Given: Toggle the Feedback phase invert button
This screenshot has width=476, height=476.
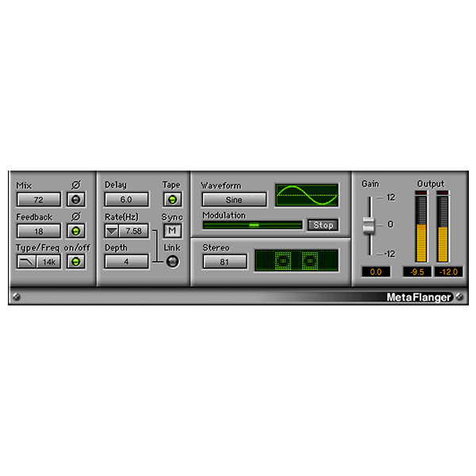Looking at the screenshot, I should (76, 231).
